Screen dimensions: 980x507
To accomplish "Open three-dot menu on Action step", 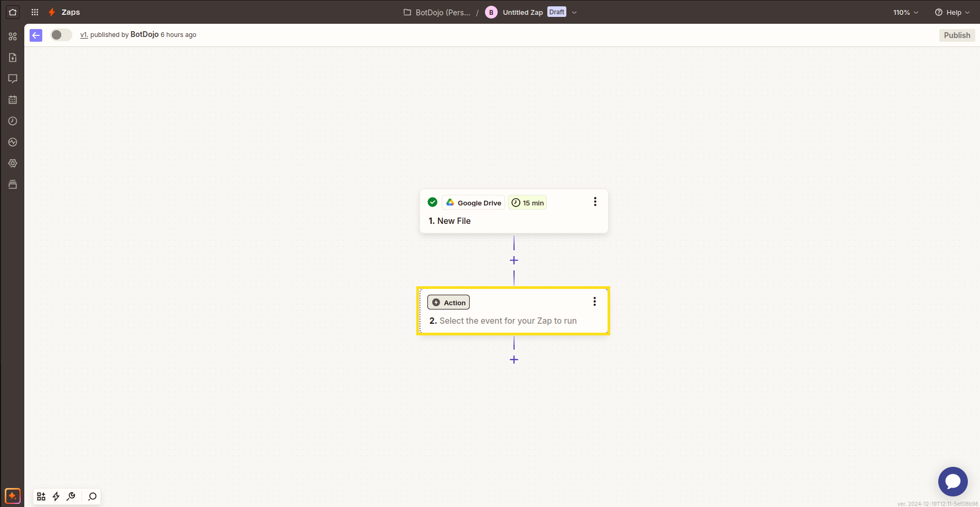I will pyautogui.click(x=594, y=302).
